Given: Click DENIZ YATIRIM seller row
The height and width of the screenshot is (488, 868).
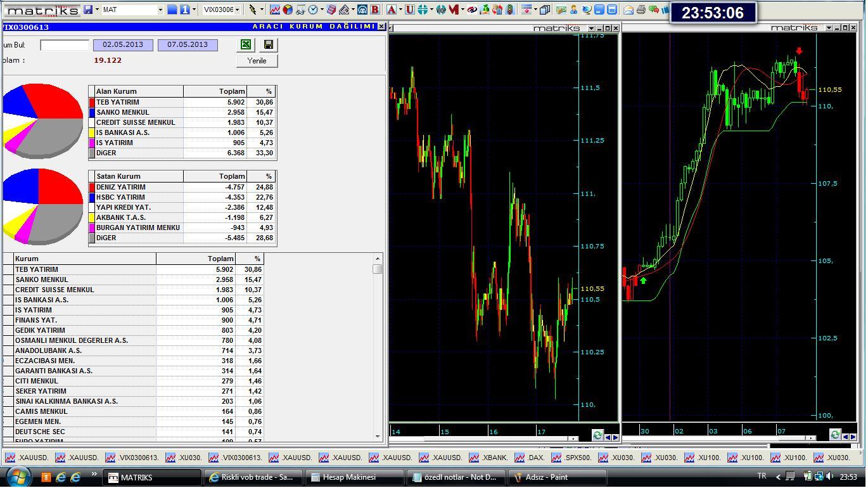Looking at the screenshot, I should click(x=182, y=187).
